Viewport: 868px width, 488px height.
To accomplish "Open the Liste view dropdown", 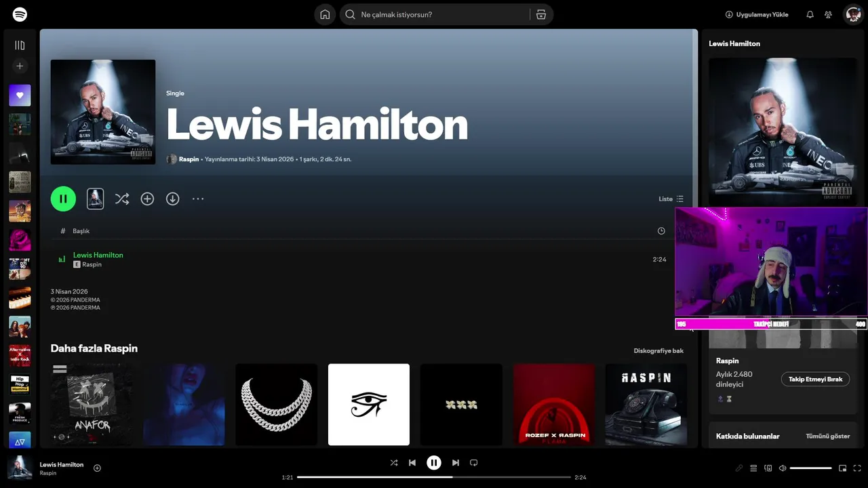I will pos(671,199).
